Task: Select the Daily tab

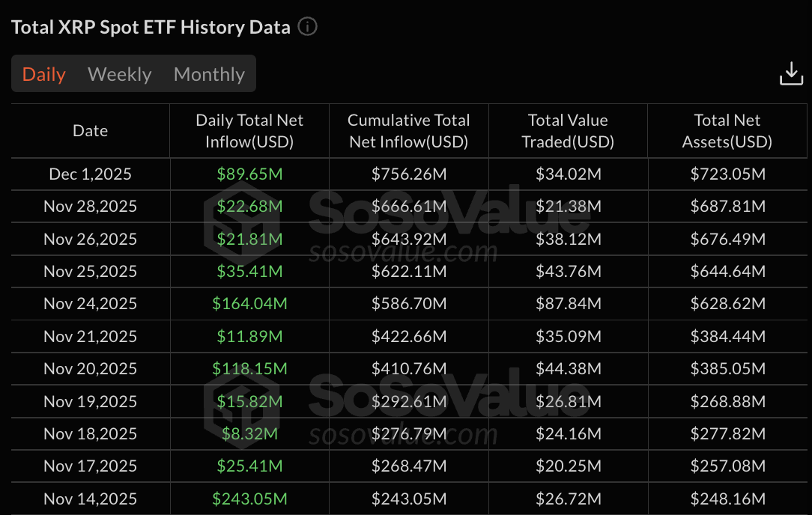Action: (44, 74)
